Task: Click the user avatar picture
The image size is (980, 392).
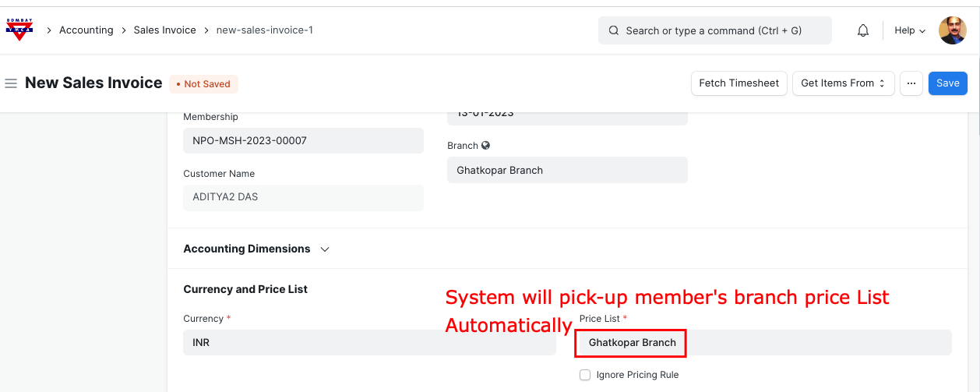Action: 952,30
